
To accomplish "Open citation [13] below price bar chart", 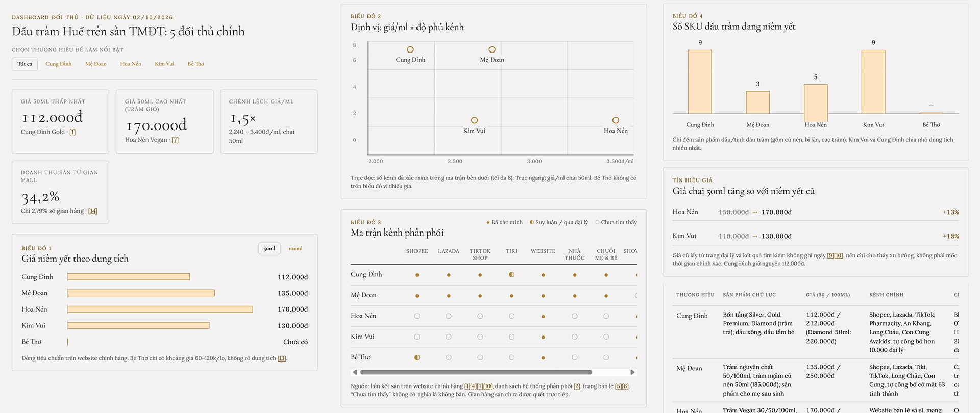I will (x=282, y=358).
